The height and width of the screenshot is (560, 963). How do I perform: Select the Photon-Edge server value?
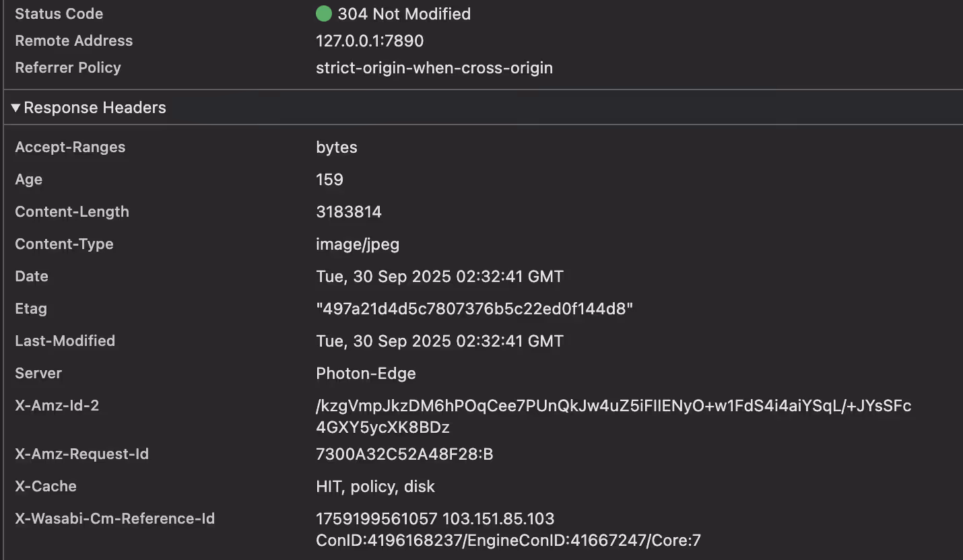tap(366, 374)
